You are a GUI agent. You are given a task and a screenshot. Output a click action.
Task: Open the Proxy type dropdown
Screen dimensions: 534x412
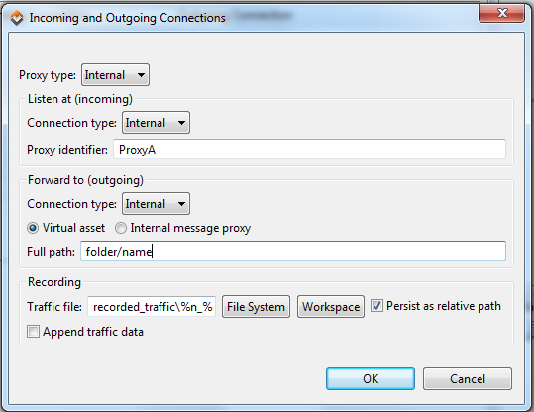click(x=115, y=75)
